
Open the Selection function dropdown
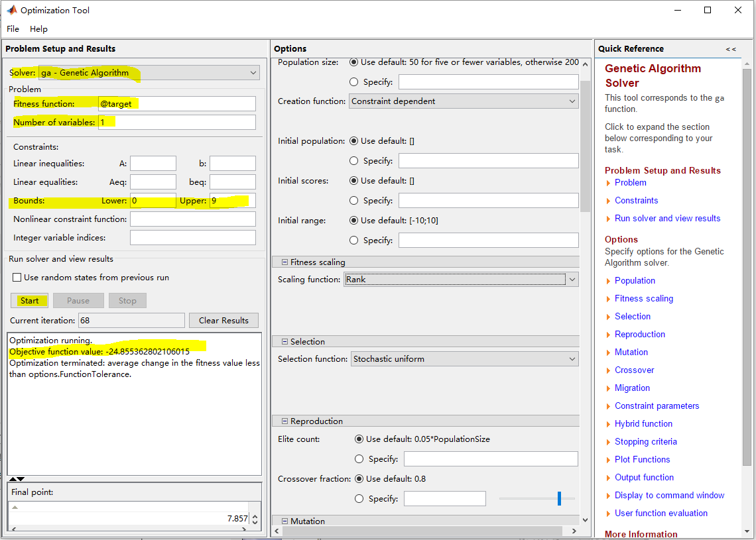coord(464,359)
